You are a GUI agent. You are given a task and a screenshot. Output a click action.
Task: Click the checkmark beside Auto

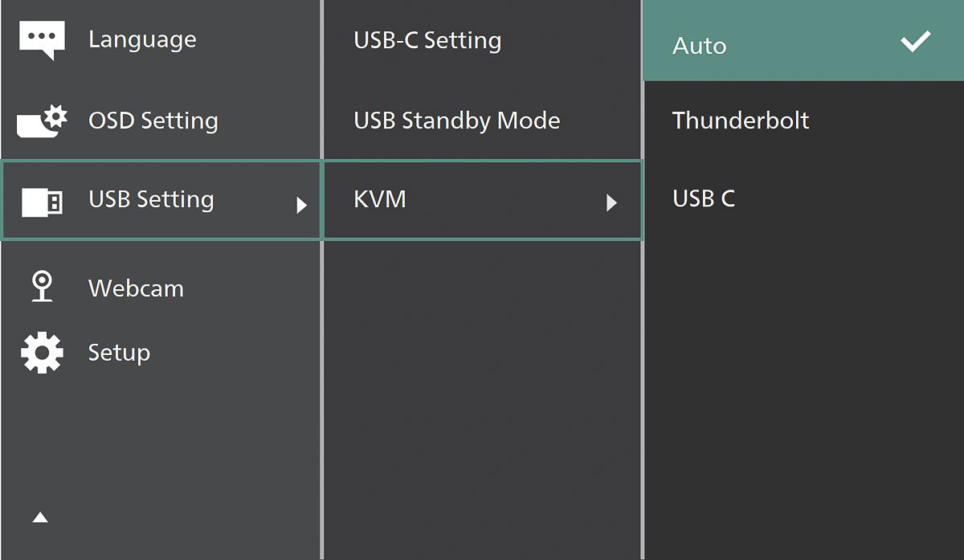click(x=915, y=42)
